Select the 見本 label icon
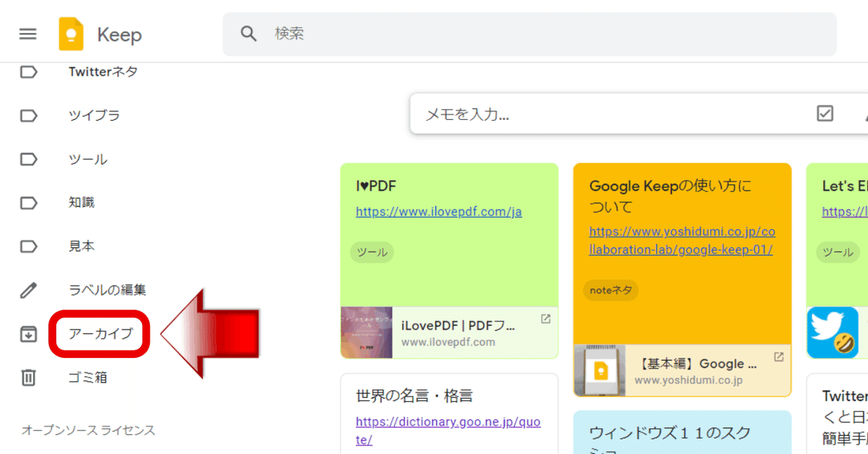868x454 pixels. click(x=28, y=247)
